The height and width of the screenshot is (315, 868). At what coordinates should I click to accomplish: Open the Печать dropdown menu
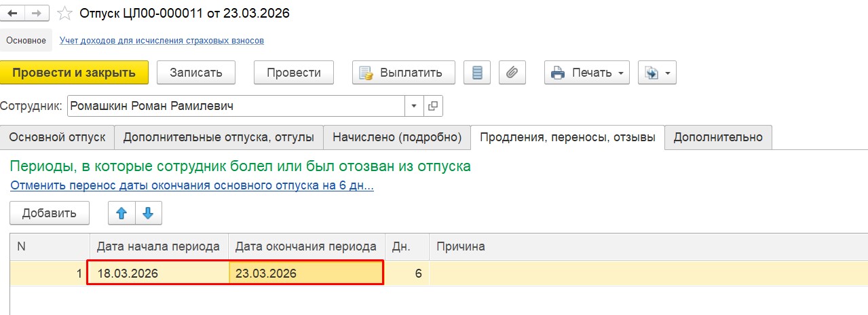[x=587, y=73]
